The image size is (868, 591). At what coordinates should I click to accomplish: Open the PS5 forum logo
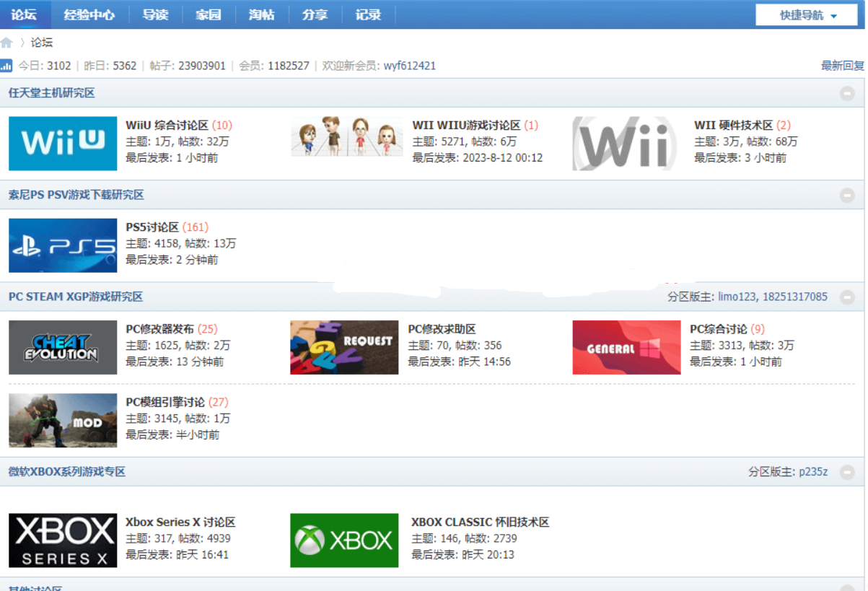coord(63,245)
